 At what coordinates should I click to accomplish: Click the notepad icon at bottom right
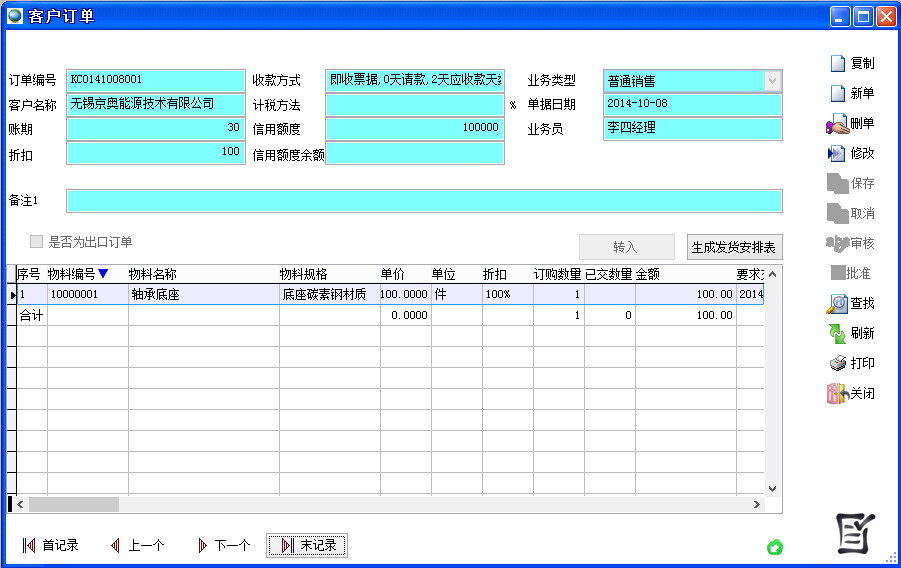855,533
